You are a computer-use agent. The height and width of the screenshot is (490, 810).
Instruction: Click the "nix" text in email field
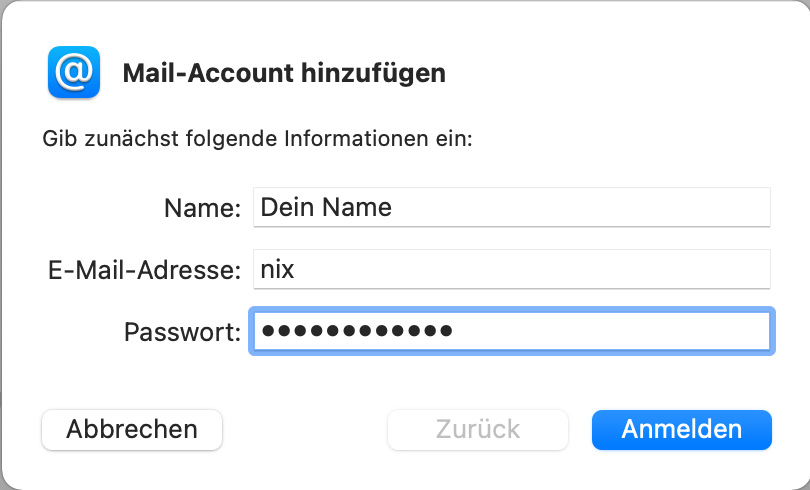point(277,269)
